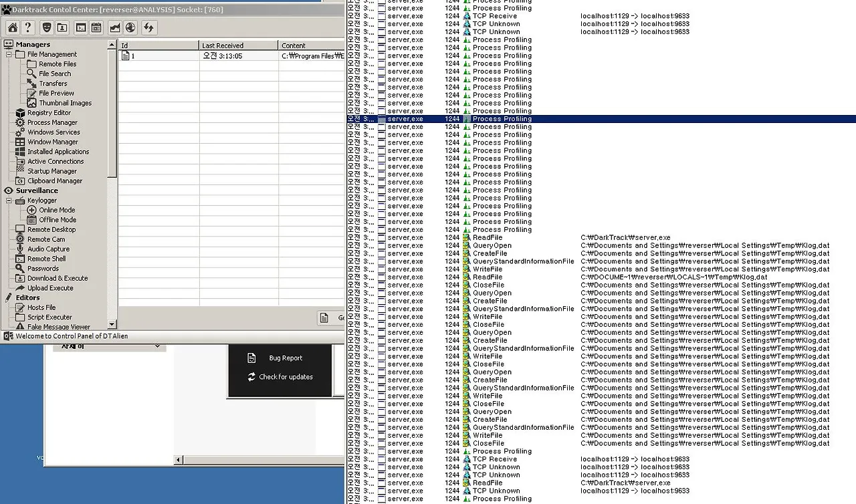This screenshot has height=504, width=856.
Task: Open the Script Executer
Action: [49, 318]
